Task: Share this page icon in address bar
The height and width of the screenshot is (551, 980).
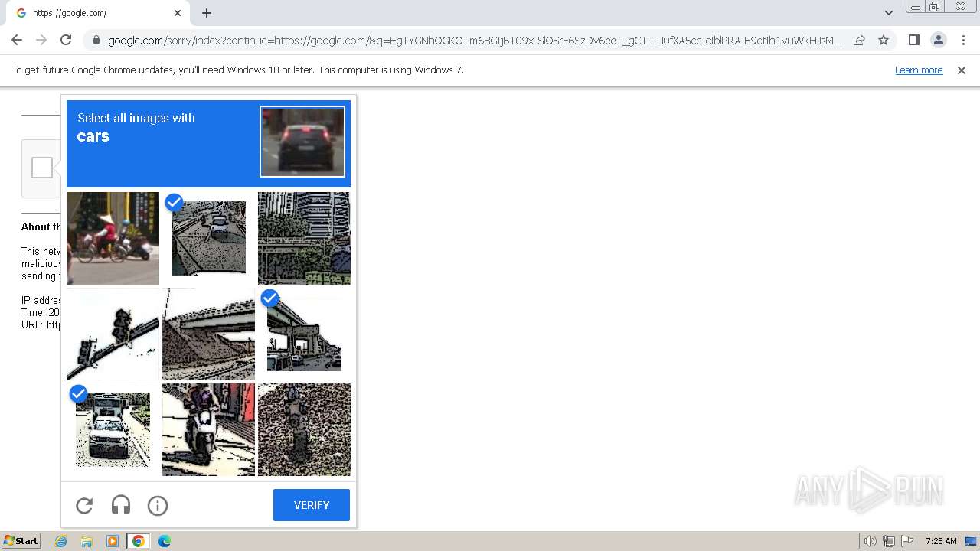Action: click(859, 40)
